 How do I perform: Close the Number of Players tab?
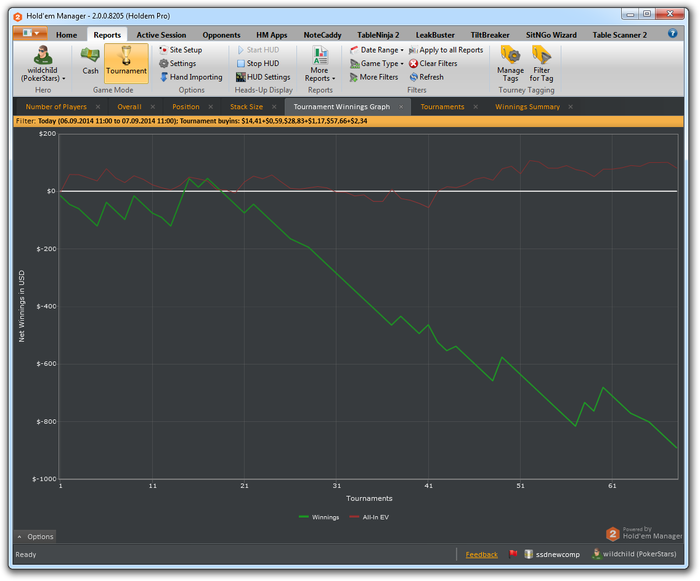(x=98, y=107)
